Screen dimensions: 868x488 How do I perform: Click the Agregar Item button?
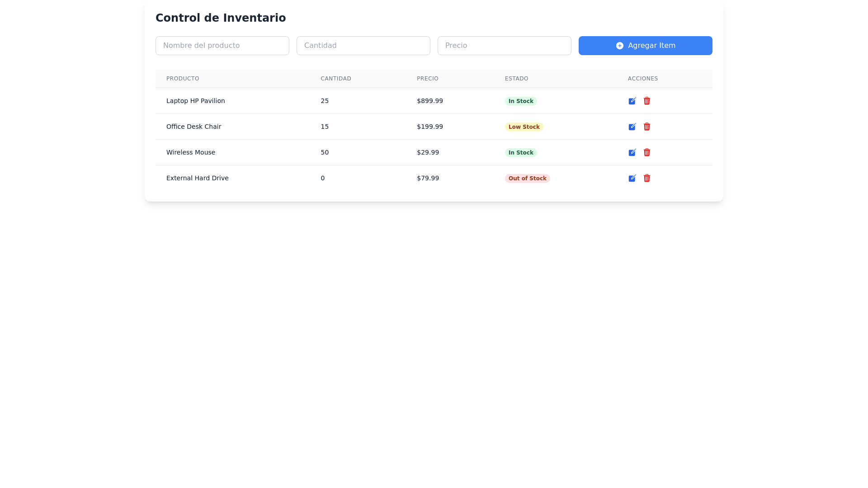coord(645,46)
